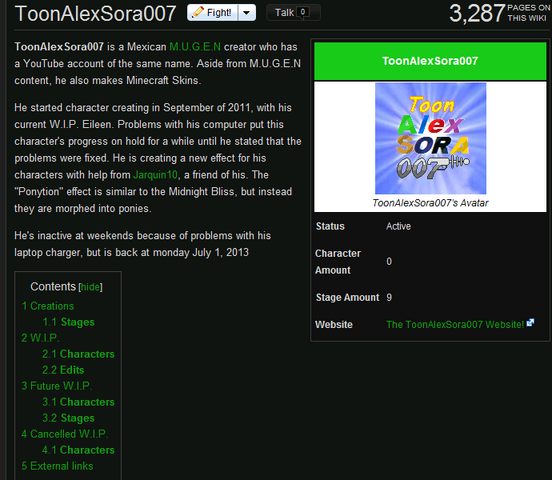552x480 pixels.
Task: Click the caption ToonAlexSora007's Avatar
Action: pyautogui.click(x=430, y=203)
